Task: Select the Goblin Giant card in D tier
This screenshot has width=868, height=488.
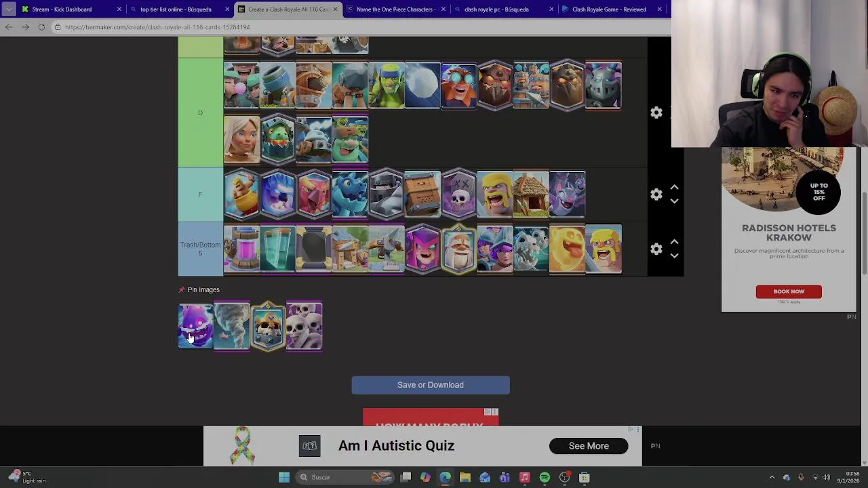Action: pyautogui.click(x=350, y=140)
